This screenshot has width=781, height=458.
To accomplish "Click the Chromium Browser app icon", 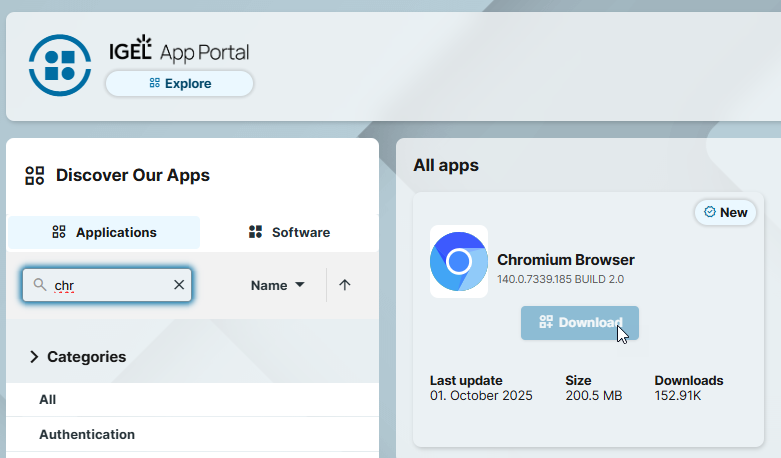I will (459, 262).
